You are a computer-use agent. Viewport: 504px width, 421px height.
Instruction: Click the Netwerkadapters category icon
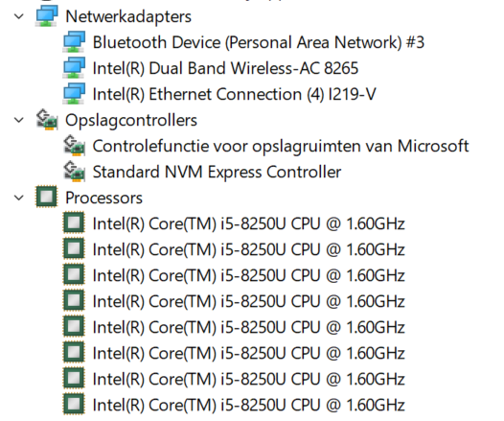tap(47, 16)
